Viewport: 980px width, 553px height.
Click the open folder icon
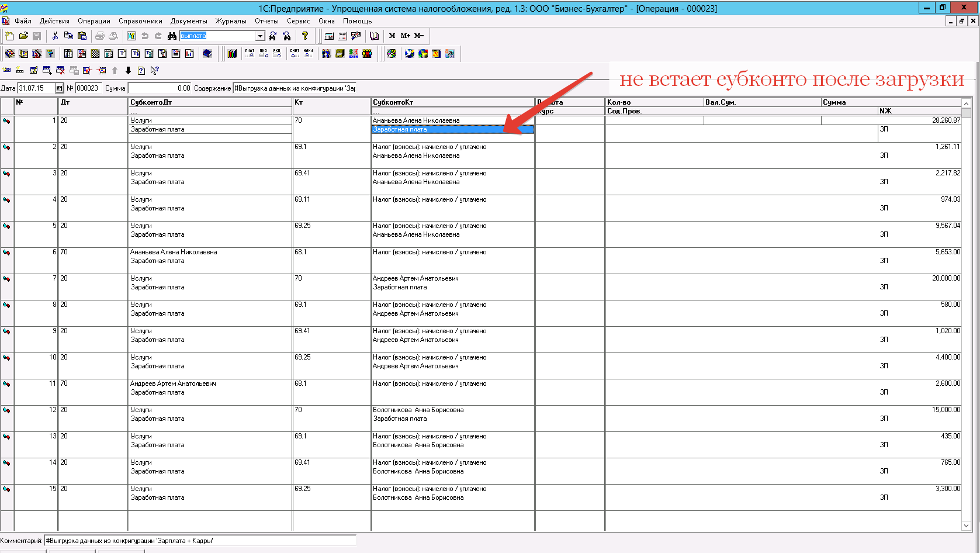(23, 36)
